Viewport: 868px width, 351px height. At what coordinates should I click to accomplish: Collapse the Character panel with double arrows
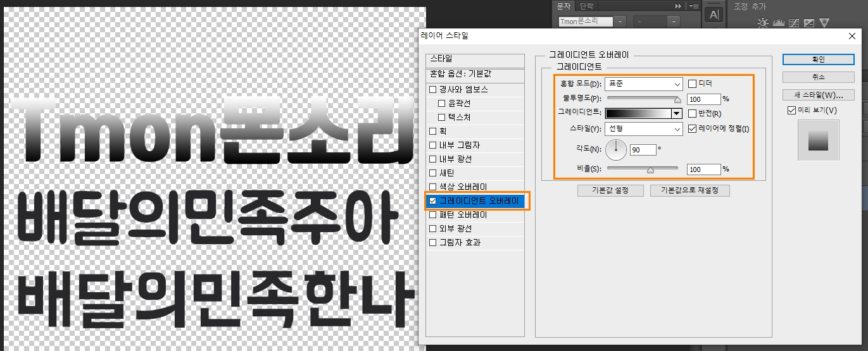click(x=679, y=6)
